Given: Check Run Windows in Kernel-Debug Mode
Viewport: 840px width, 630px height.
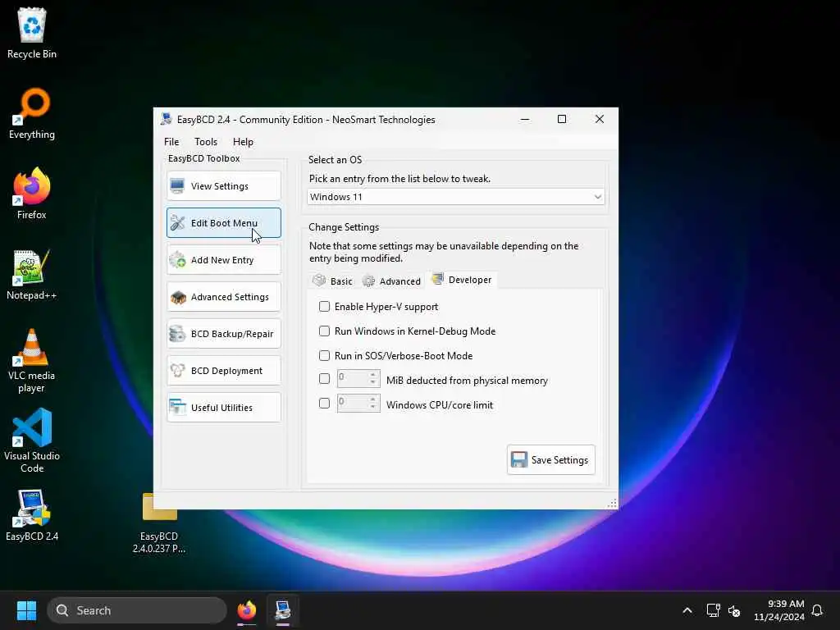Looking at the screenshot, I should (324, 331).
